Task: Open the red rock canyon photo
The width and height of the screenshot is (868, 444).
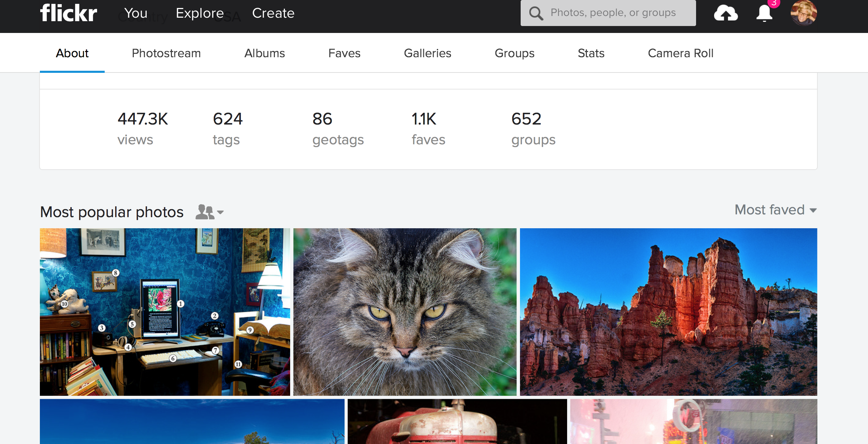Action: 668,311
